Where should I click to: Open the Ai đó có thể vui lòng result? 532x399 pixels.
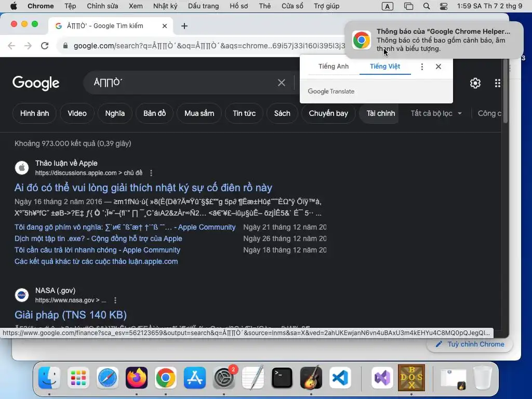click(x=143, y=188)
